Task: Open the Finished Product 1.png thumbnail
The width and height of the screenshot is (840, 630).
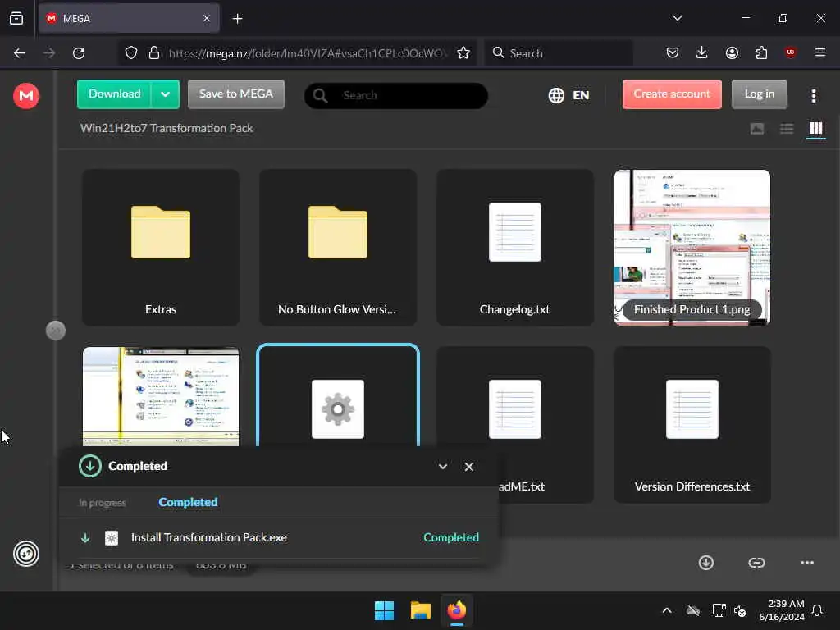Action: click(x=692, y=248)
